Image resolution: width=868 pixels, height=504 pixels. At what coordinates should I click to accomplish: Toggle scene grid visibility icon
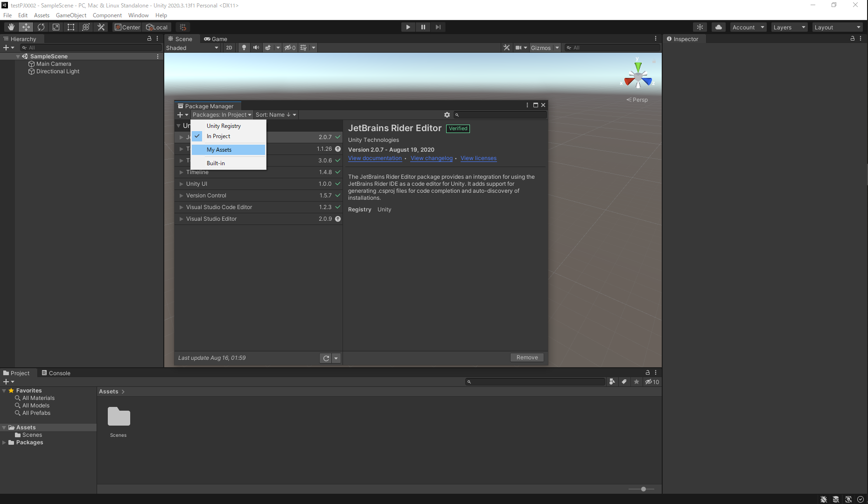click(303, 48)
